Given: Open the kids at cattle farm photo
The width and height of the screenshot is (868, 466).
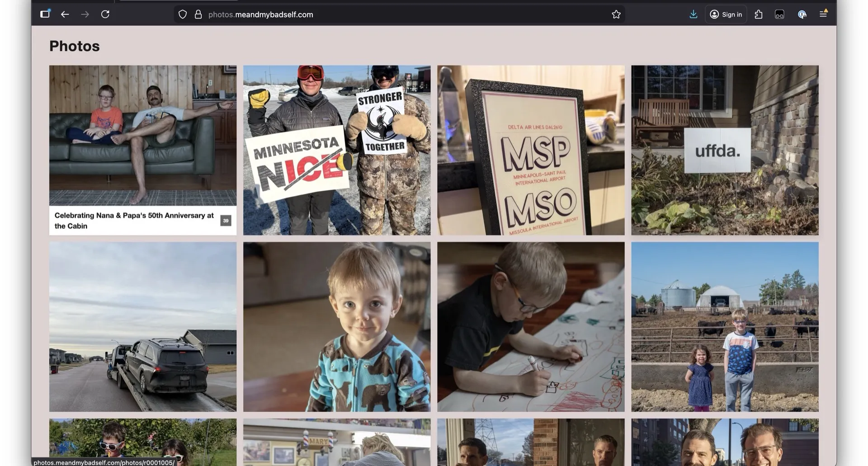Looking at the screenshot, I should (725, 326).
